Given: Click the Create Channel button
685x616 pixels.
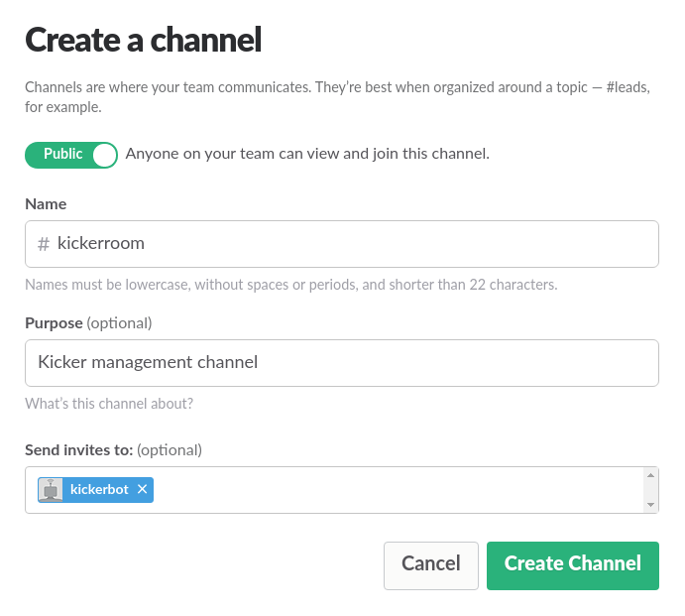Looking at the screenshot, I should click(573, 565).
